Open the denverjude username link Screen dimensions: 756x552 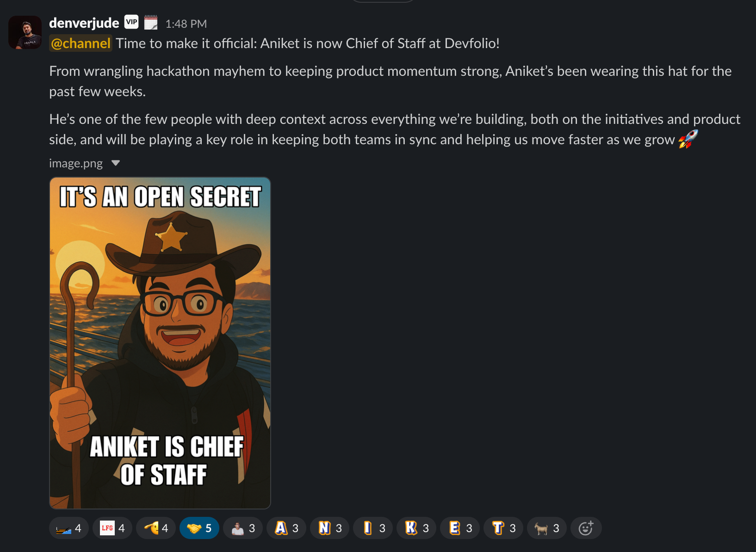point(84,23)
